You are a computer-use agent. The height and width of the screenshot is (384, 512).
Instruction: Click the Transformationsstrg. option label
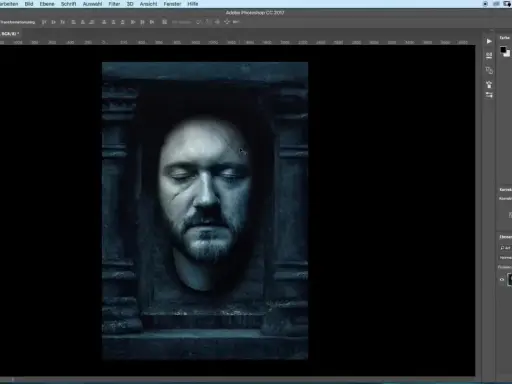(17, 22)
